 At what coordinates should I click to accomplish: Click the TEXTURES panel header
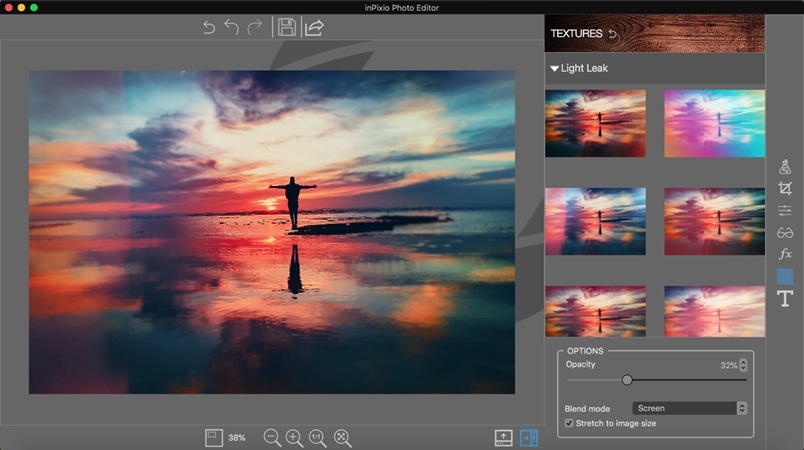coord(655,33)
